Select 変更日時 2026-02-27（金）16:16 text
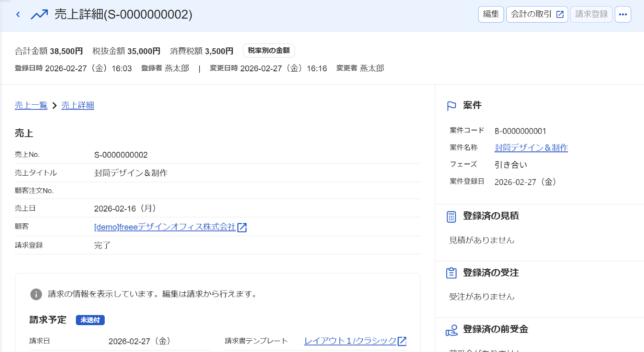 tap(268, 68)
